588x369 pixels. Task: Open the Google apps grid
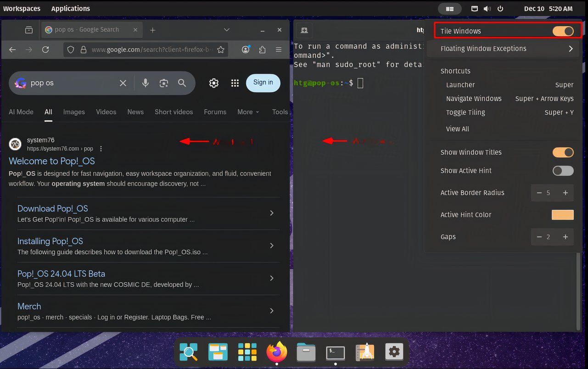(235, 83)
